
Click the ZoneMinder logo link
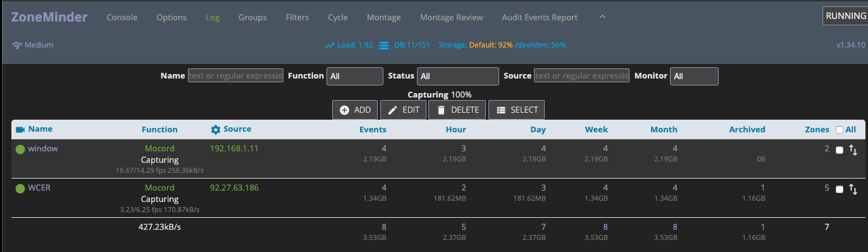(49, 16)
